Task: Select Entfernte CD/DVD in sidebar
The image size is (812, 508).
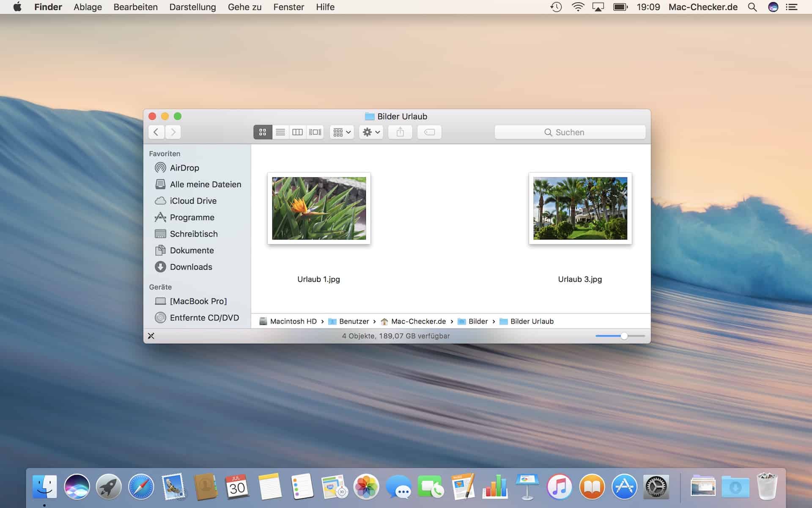Action: click(197, 317)
